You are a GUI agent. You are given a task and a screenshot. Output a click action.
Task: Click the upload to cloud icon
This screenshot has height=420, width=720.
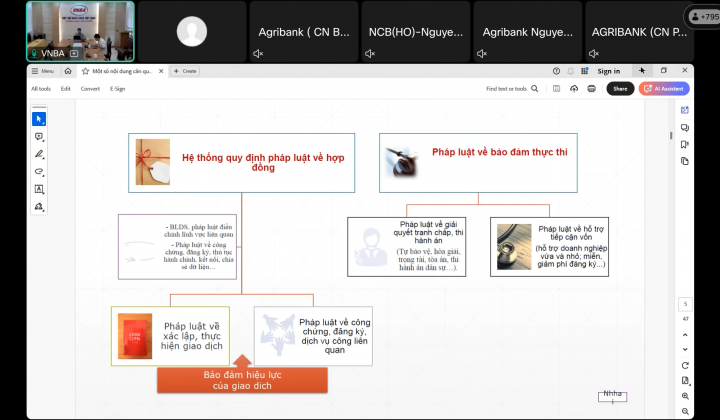click(574, 88)
